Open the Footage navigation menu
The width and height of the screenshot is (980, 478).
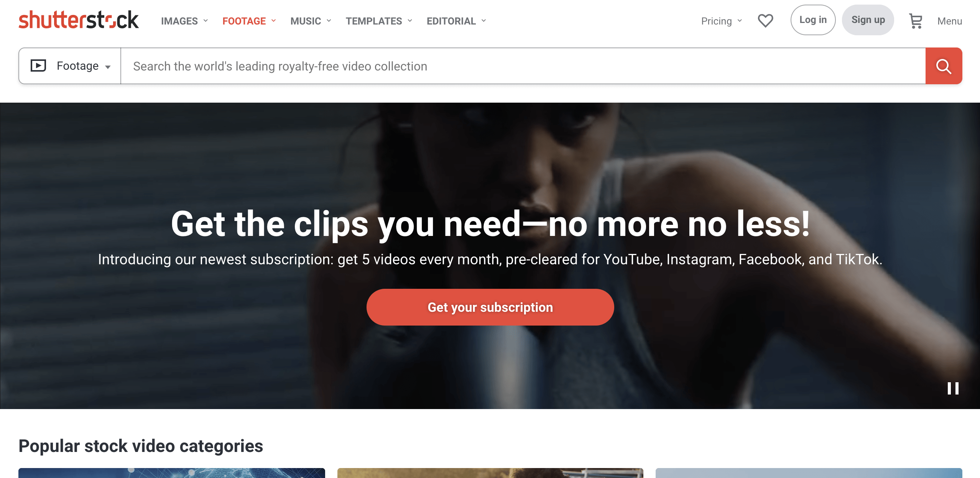(x=249, y=21)
